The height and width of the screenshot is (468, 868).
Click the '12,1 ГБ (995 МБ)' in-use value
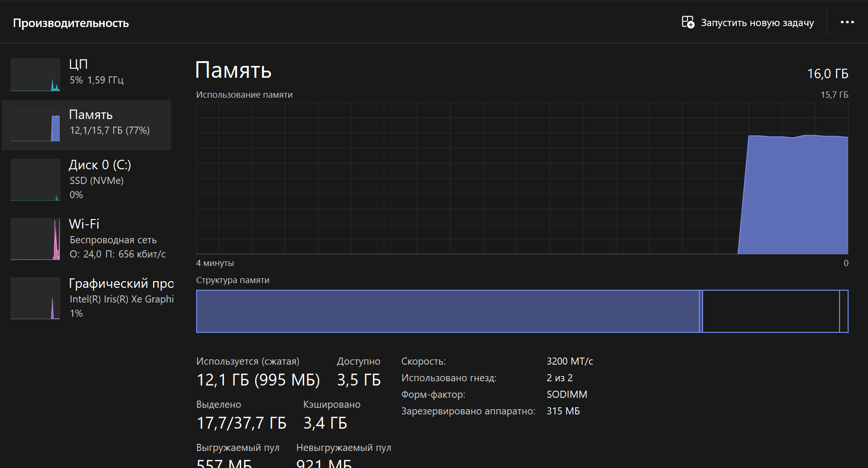[x=258, y=380]
